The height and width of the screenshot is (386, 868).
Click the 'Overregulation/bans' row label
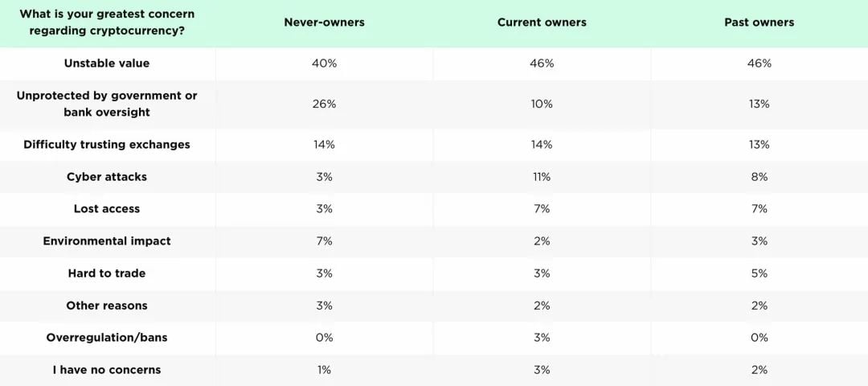pyautogui.click(x=107, y=338)
